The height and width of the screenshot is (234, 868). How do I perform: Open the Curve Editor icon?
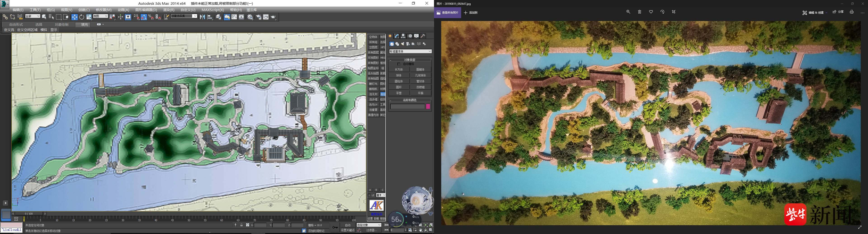234,17
